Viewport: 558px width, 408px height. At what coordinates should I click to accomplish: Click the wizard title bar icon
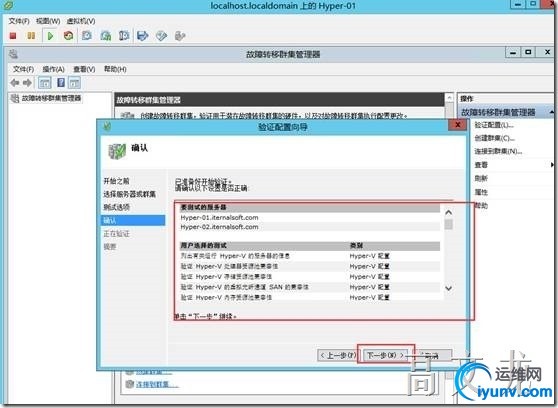coord(107,126)
